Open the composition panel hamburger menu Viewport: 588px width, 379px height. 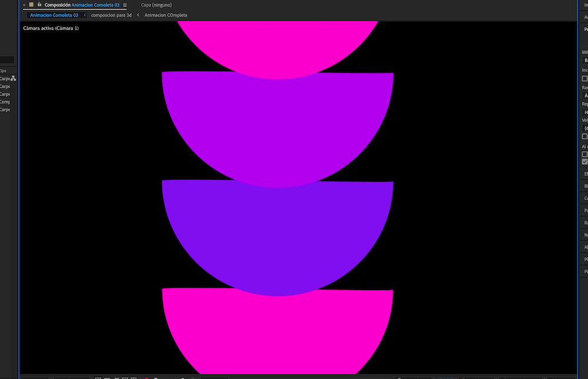coord(125,5)
